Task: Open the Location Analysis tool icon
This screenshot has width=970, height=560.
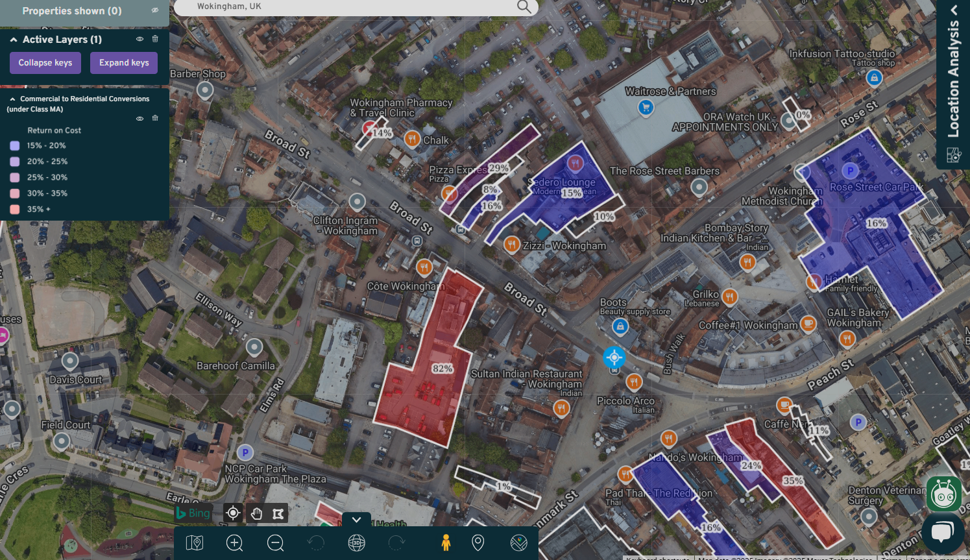Action: [x=953, y=155]
